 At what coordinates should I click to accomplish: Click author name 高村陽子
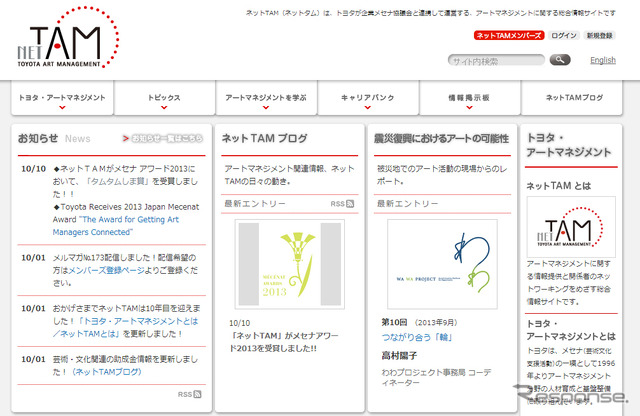point(399,356)
